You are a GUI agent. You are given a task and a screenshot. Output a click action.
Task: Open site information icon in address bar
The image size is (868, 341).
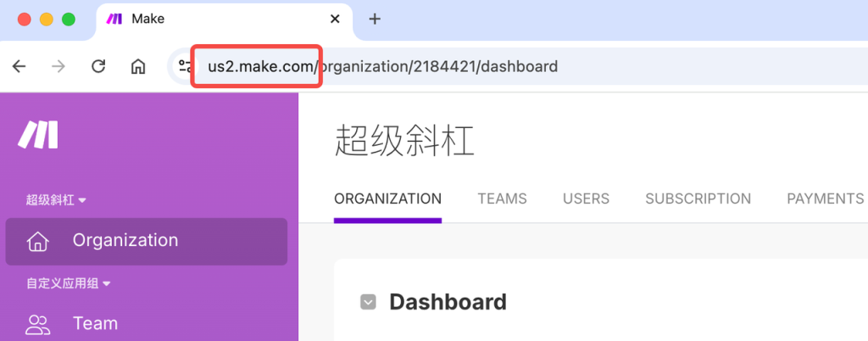tap(184, 66)
